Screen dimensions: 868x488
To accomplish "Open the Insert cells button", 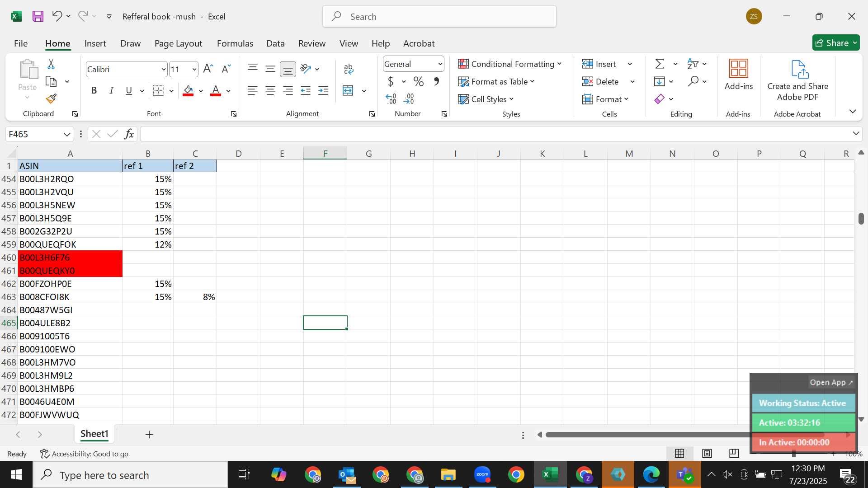I will [599, 64].
